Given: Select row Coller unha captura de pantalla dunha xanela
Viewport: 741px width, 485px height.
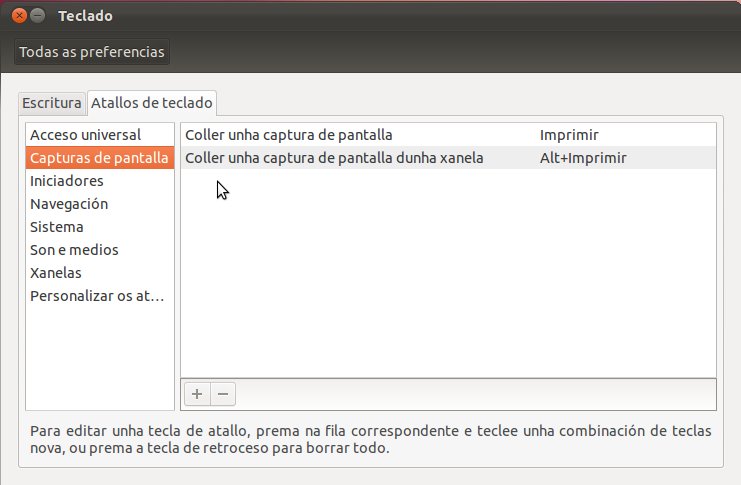Looking at the screenshot, I should [448, 158].
